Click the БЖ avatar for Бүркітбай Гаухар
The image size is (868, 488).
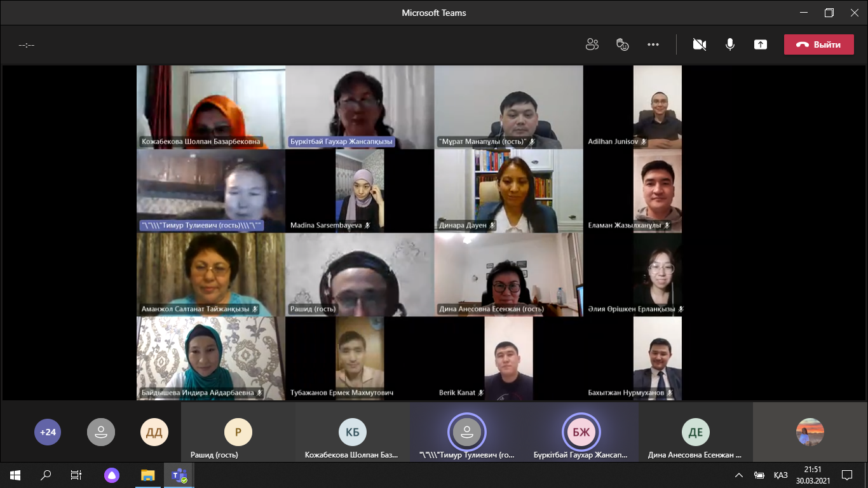[x=581, y=432]
